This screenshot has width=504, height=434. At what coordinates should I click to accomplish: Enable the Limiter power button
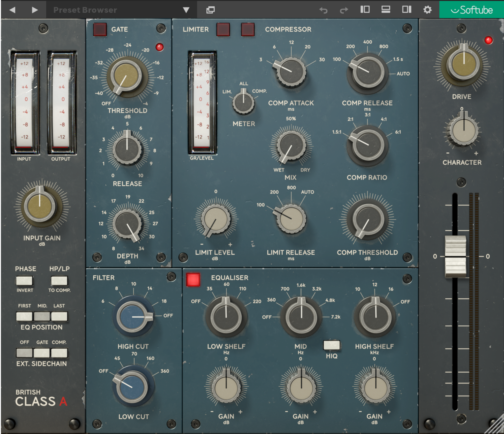point(223,29)
